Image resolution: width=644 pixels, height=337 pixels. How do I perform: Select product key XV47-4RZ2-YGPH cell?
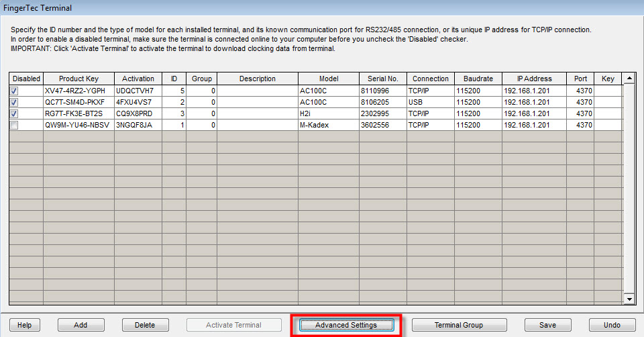(x=78, y=91)
